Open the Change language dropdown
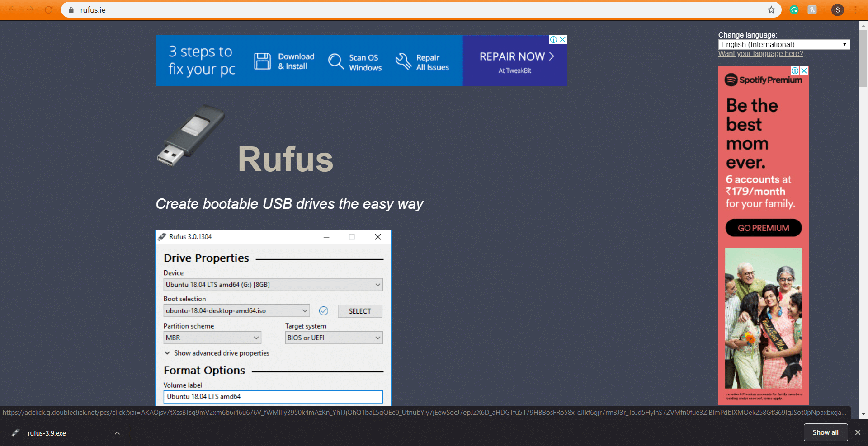 783,44
